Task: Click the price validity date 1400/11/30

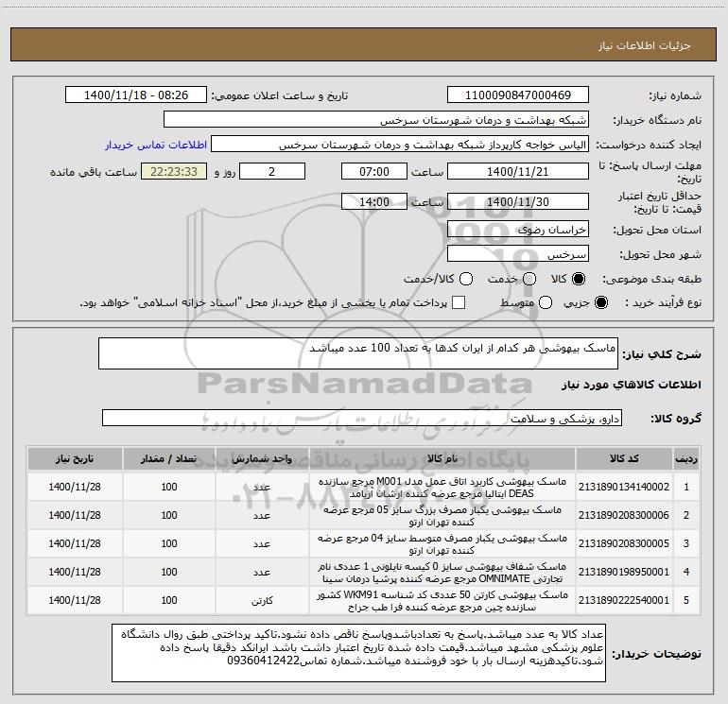Action: [x=518, y=202]
